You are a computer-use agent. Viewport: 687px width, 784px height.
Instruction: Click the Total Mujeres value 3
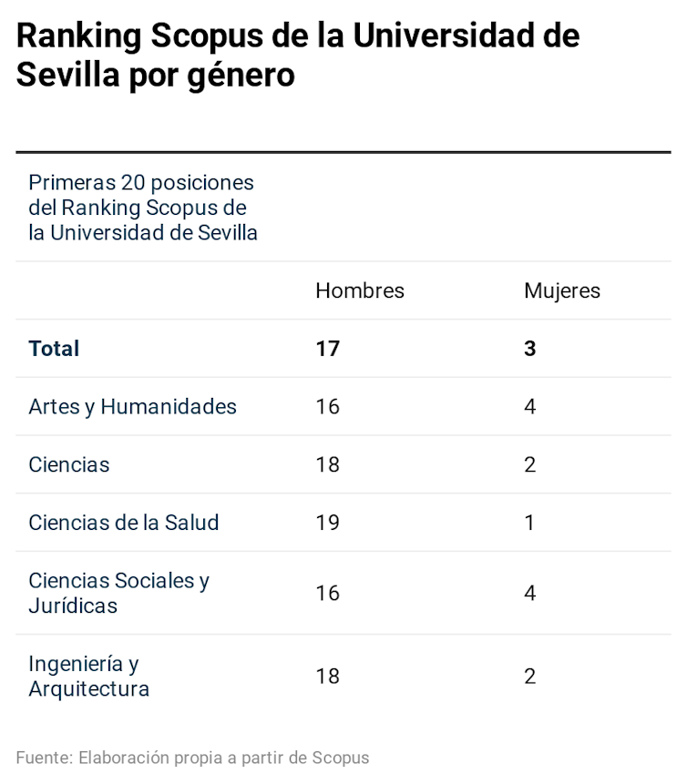coord(529,349)
